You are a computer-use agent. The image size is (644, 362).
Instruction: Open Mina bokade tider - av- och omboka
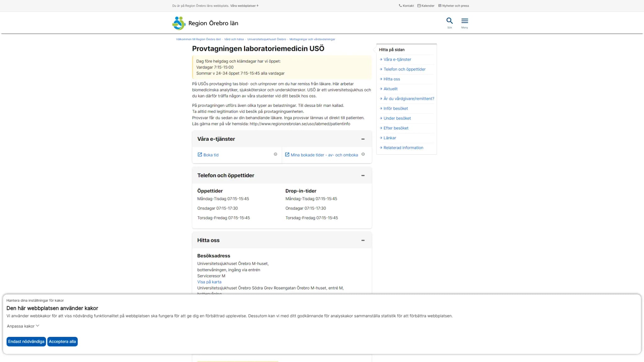coord(324,155)
